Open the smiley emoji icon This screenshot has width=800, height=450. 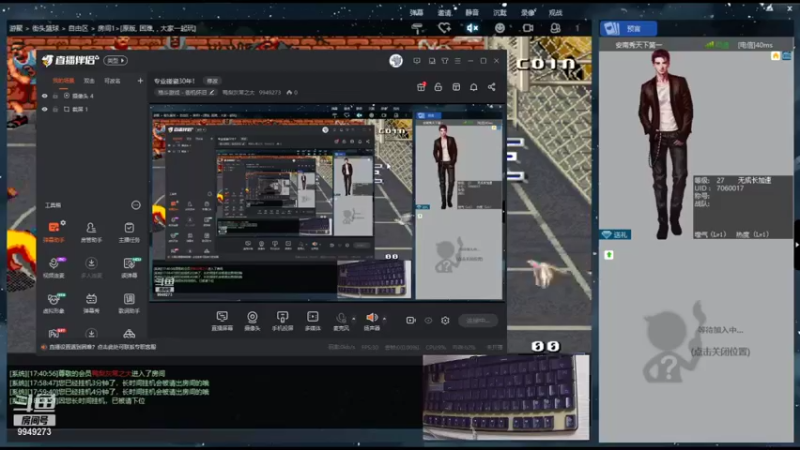(x=500, y=28)
